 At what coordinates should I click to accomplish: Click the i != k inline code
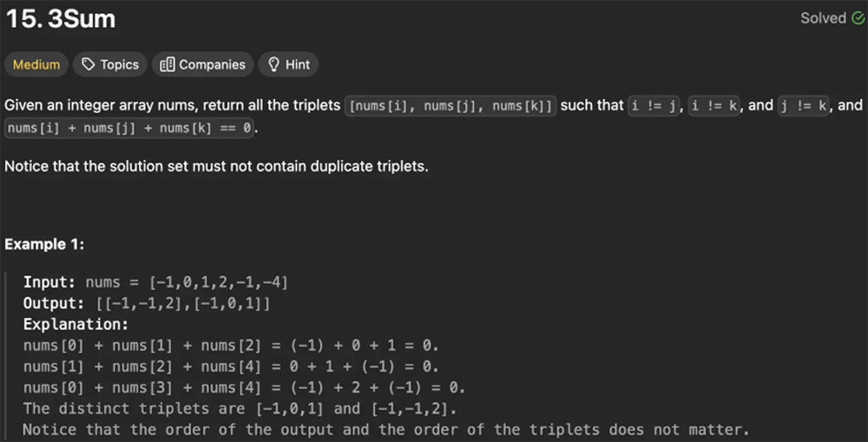pyautogui.click(x=713, y=106)
